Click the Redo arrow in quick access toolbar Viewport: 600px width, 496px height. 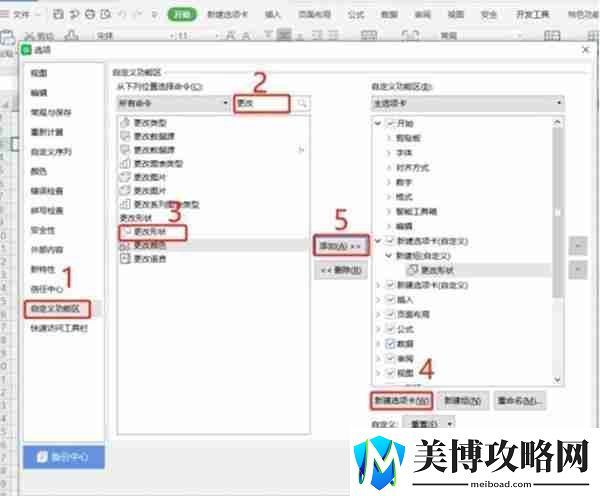pos(139,15)
